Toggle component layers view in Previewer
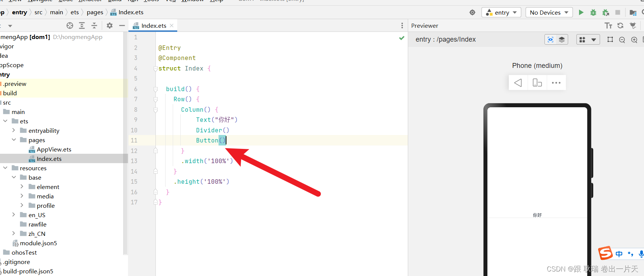 [562, 39]
